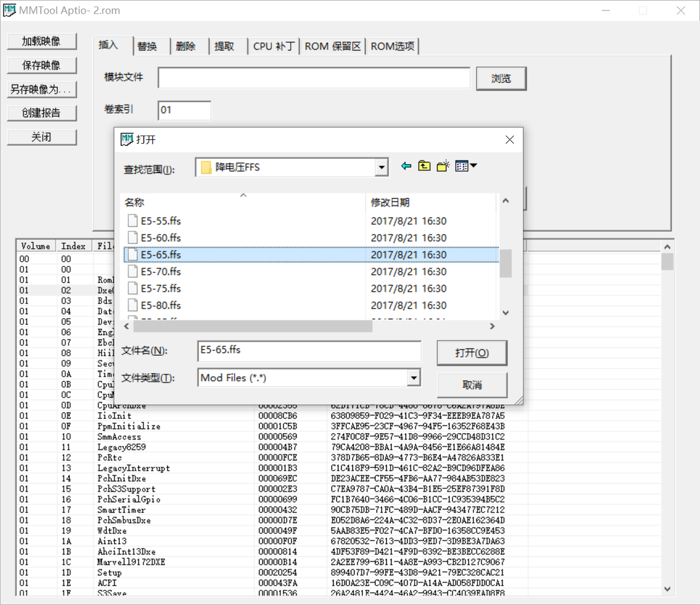Click file icon of E5-75.ffs
Screen dimensions: 700x605
132,288
